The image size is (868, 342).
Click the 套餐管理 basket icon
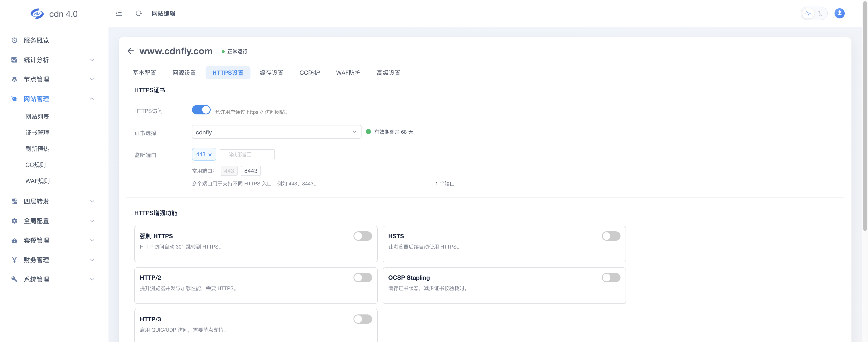(14, 241)
